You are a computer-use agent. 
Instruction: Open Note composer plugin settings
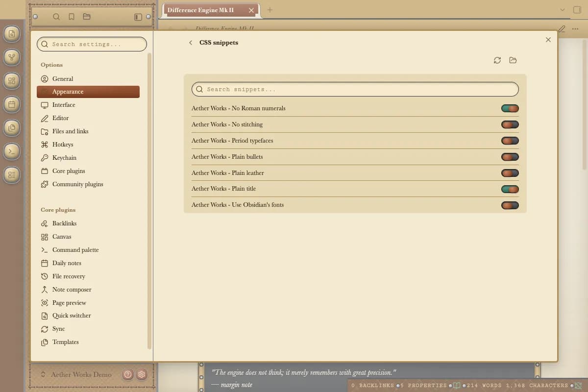click(88, 290)
